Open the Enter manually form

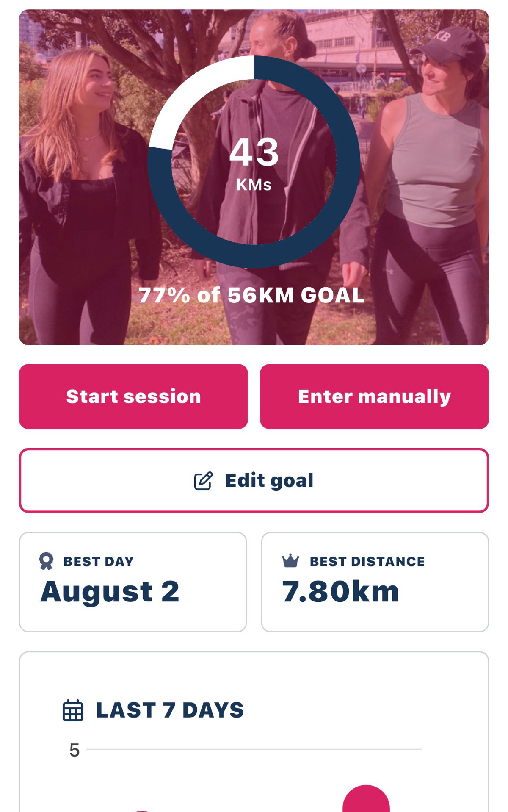tap(374, 396)
